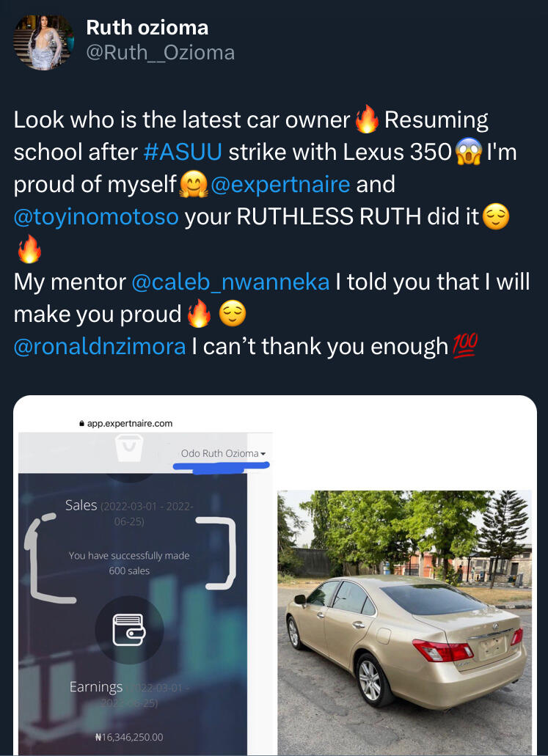
Task: Click the 100 emoji ending the tweet
Action: (465, 346)
